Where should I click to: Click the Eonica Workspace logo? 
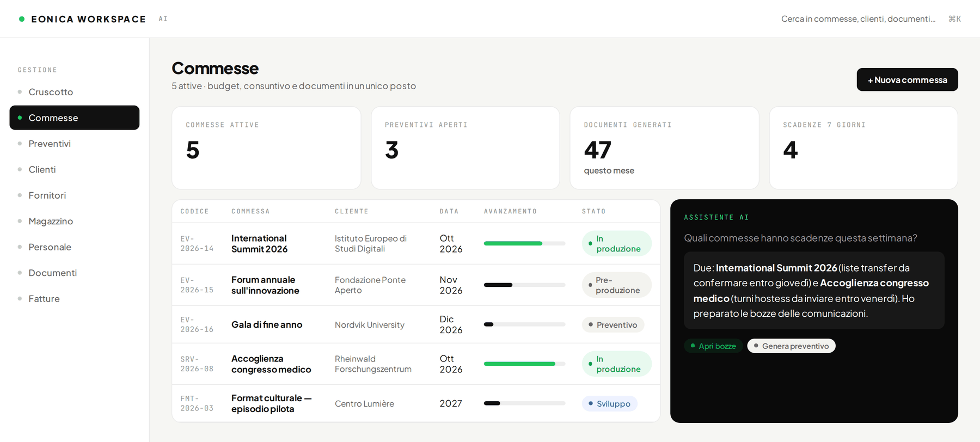(x=83, y=19)
